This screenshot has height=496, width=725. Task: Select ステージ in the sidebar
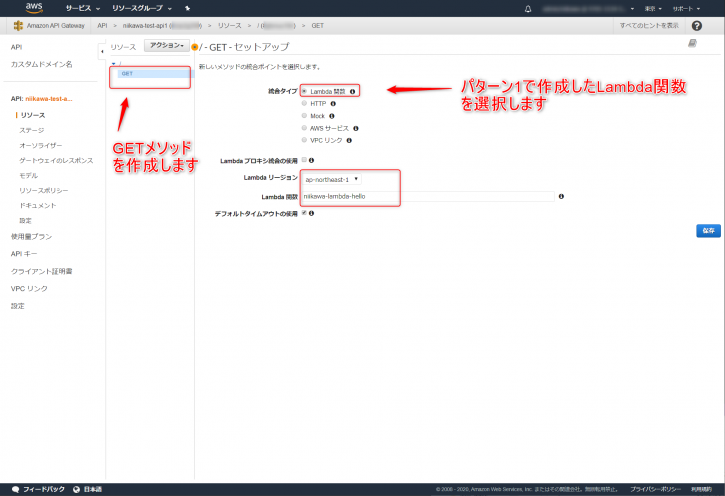click(x=31, y=130)
